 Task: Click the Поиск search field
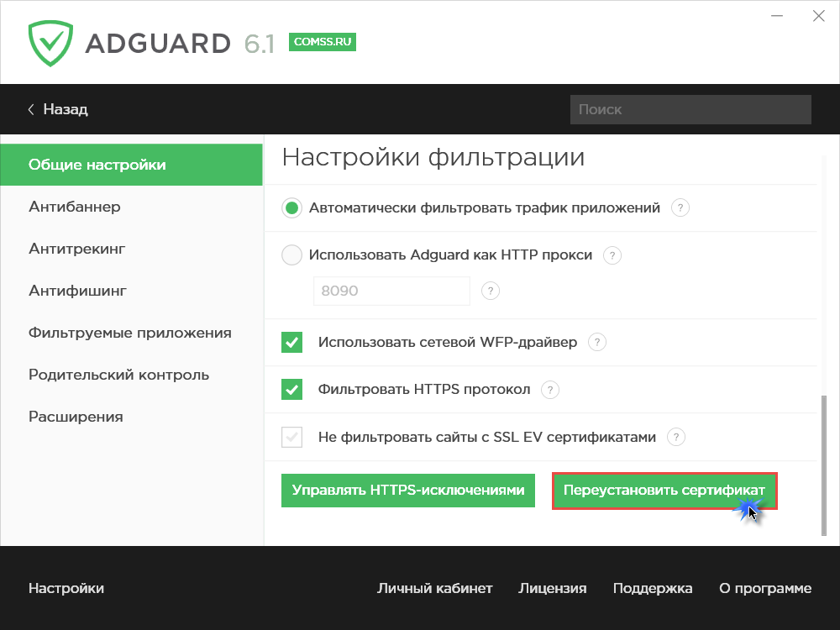(690, 109)
